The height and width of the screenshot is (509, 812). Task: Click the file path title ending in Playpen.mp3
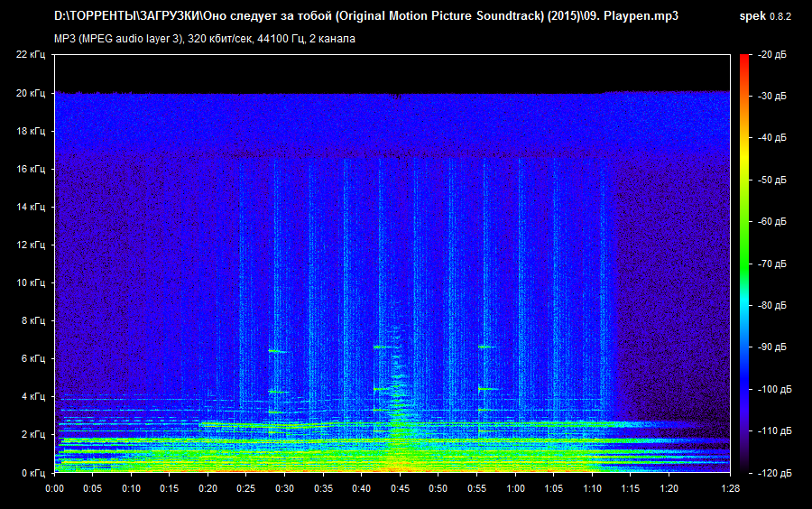(365, 17)
